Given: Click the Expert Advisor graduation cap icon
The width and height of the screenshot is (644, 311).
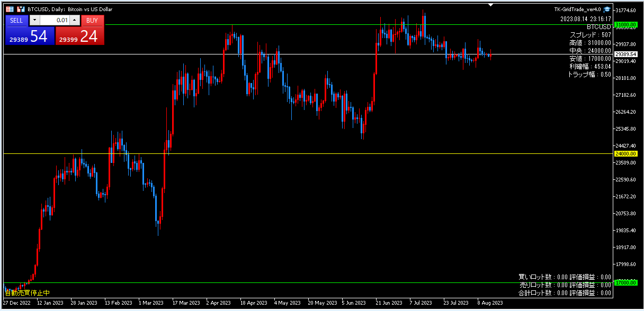Looking at the screenshot, I should click(607, 9).
